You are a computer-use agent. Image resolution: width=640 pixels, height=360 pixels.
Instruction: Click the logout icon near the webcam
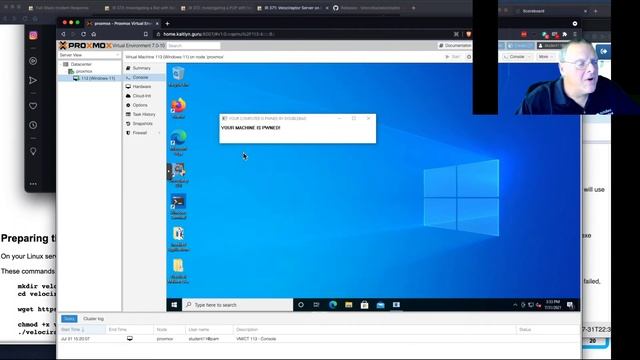[603, 51]
